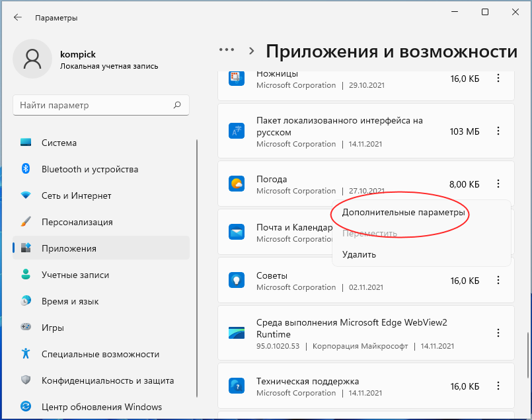Click the kompick account name
The height and width of the screenshot is (420, 532).
tap(78, 54)
